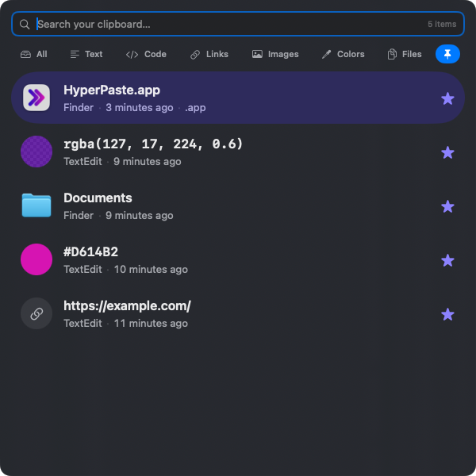The height and width of the screenshot is (476, 476).
Task: Click the Colors tab eyedropper icon
Action: (x=327, y=54)
